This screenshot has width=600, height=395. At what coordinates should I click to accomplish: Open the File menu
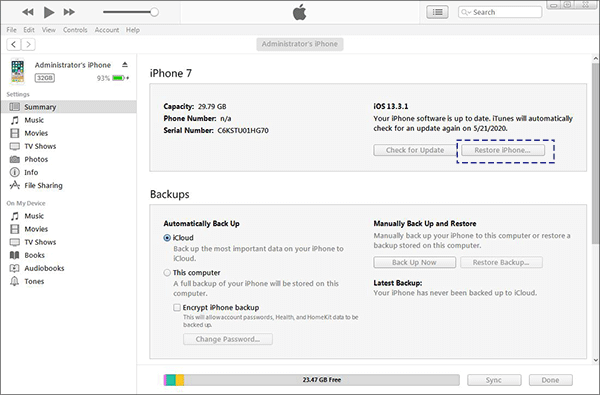11,30
